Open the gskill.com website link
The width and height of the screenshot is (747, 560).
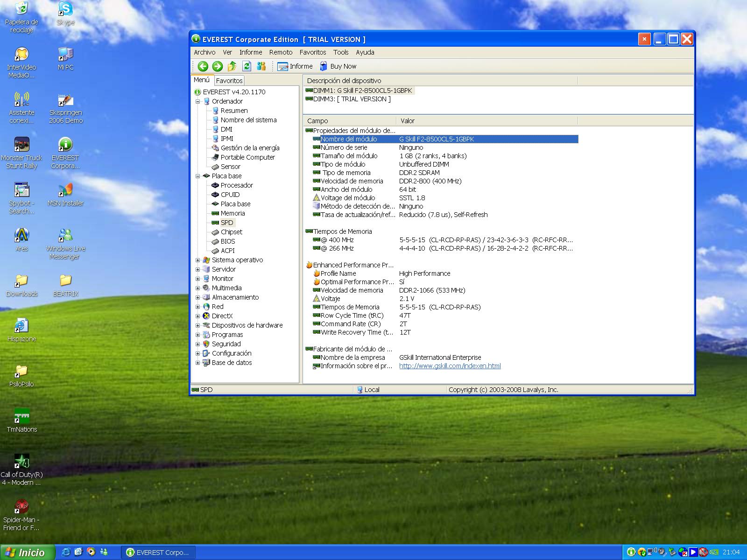point(450,366)
